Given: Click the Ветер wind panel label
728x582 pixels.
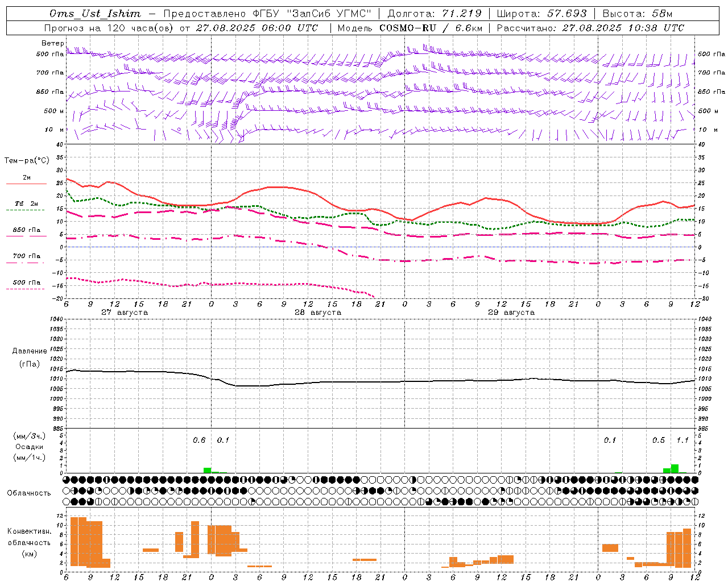Looking at the screenshot, I should pos(53,43).
